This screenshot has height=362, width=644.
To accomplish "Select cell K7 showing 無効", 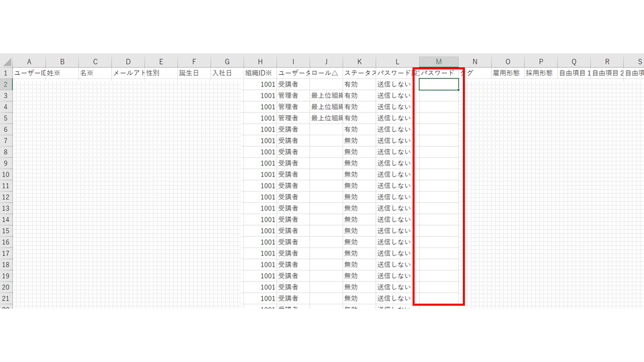I will [359, 141].
